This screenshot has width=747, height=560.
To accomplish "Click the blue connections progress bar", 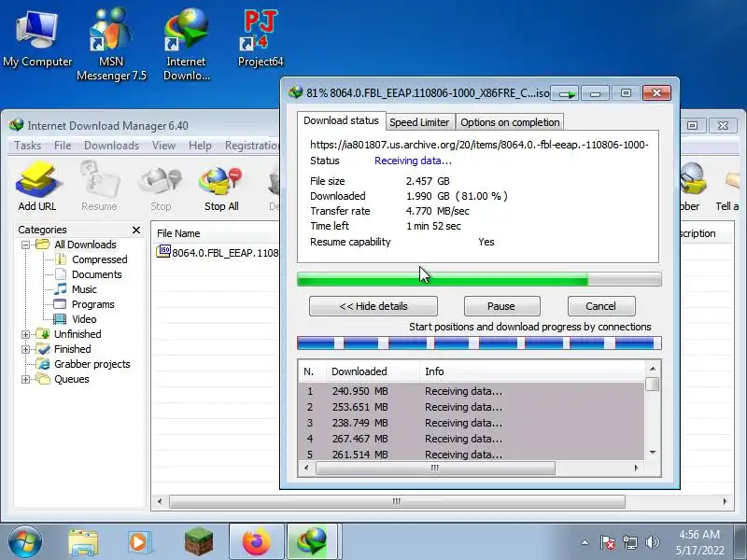I will (x=479, y=343).
